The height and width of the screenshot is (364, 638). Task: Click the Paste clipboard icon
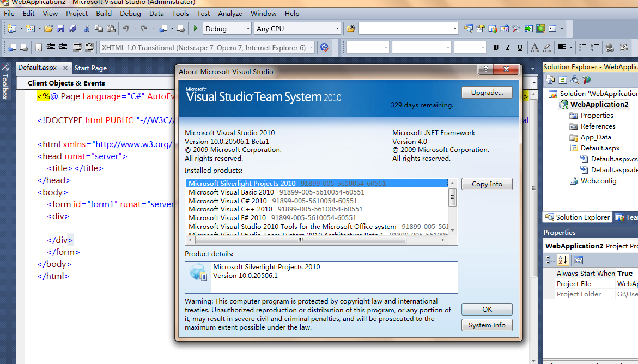[111, 28]
